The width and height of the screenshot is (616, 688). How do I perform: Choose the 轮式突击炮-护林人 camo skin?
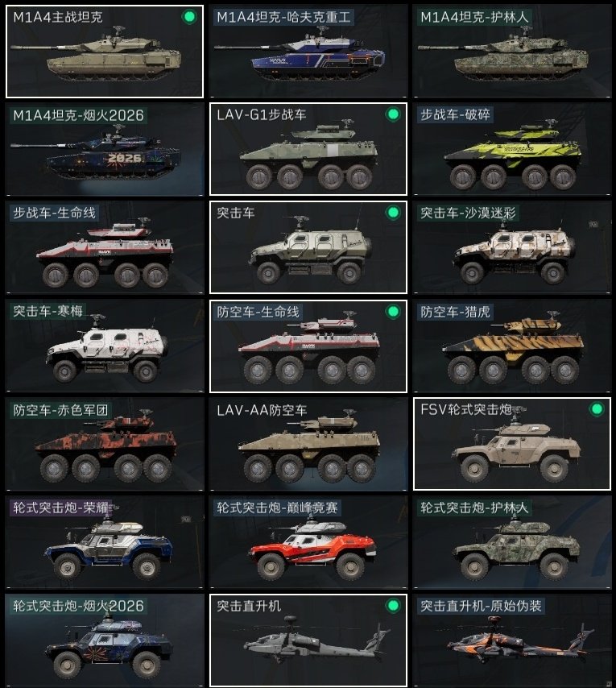coord(511,542)
